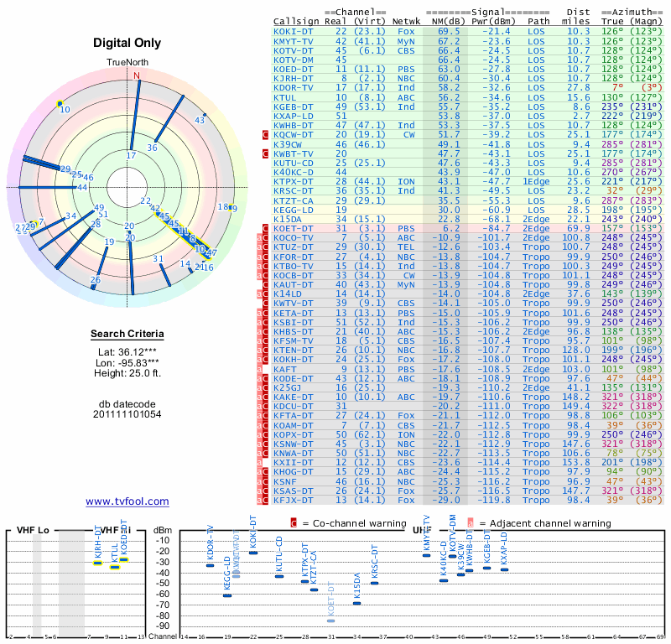This screenshot has width=671, height=644.
Task: Select K14LD callsign in the station table
Action: [x=288, y=294]
